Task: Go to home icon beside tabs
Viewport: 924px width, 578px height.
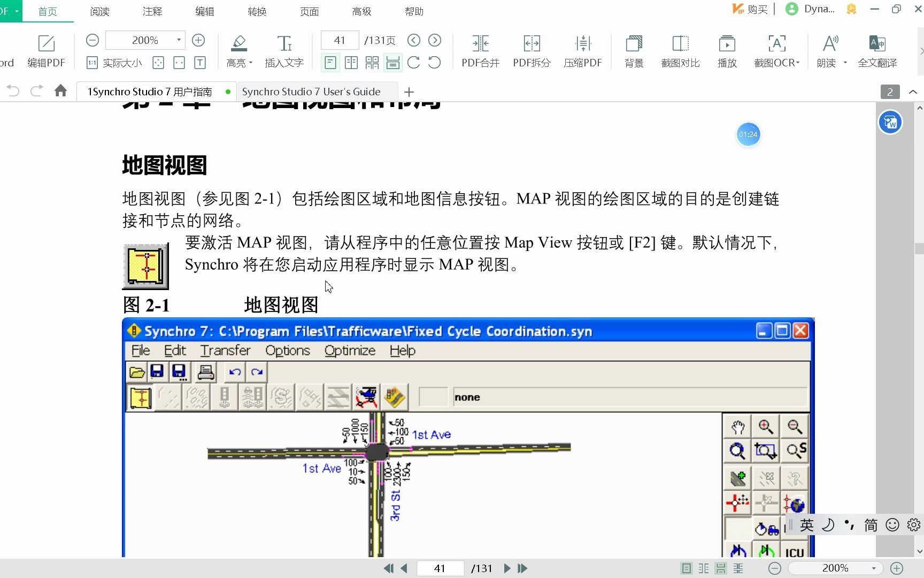Action: pyautogui.click(x=60, y=91)
